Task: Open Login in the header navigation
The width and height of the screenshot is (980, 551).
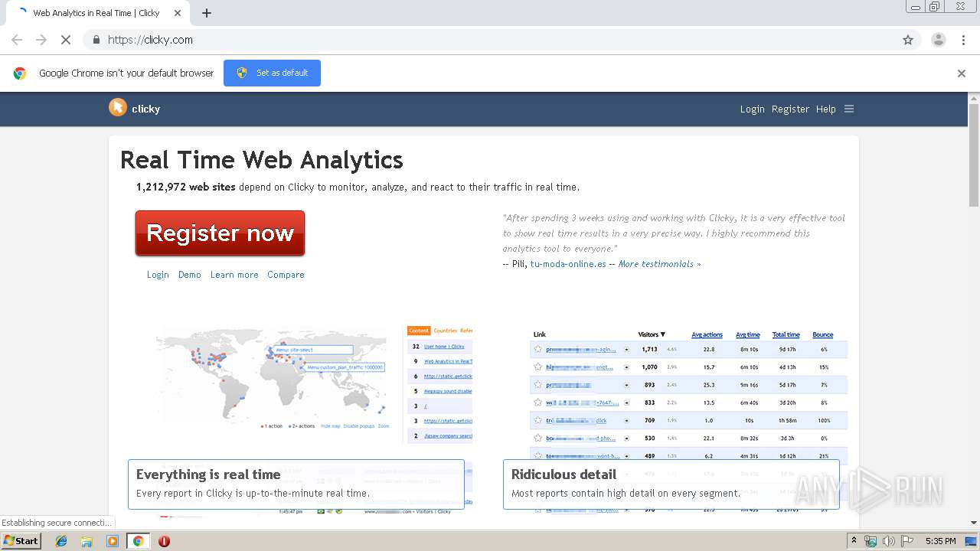Action: tap(752, 109)
